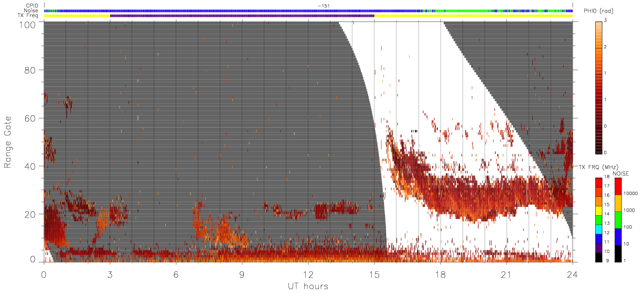The height and width of the screenshot is (297, 644).
Task: Click the "3" label on the PHI0 colorbar
Action: [606, 21]
